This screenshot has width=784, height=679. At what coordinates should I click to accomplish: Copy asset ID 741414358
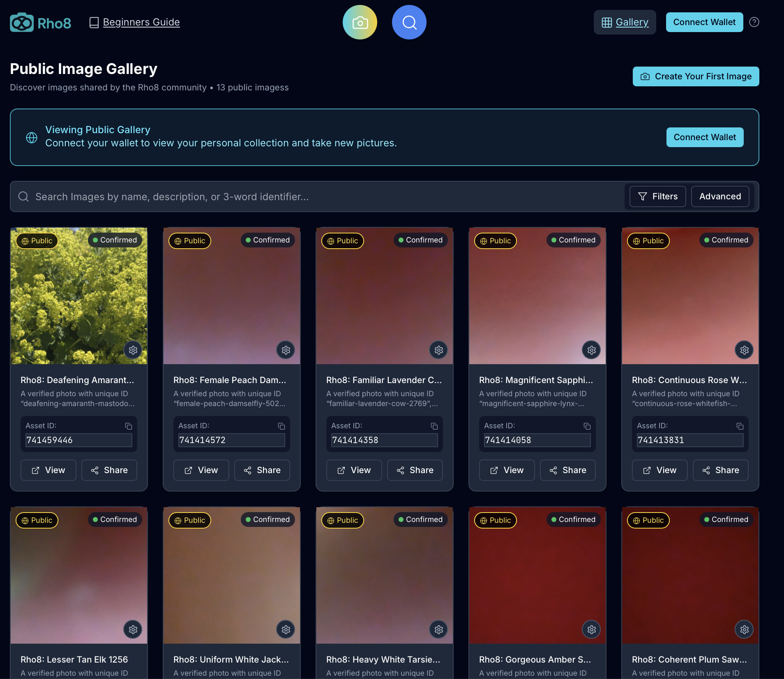pos(434,426)
